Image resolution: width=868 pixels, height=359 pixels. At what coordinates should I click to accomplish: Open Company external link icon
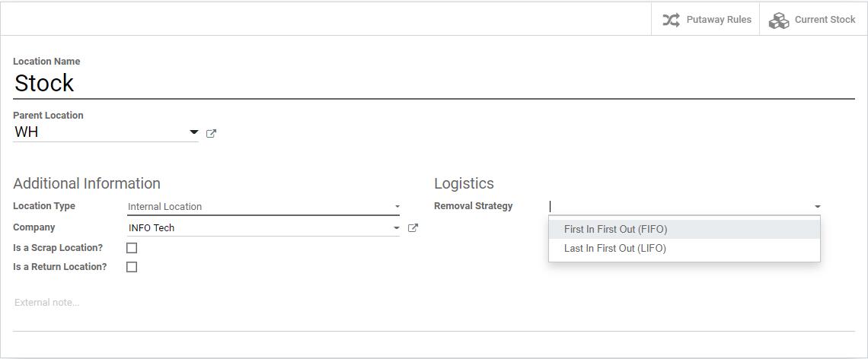click(413, 228)
